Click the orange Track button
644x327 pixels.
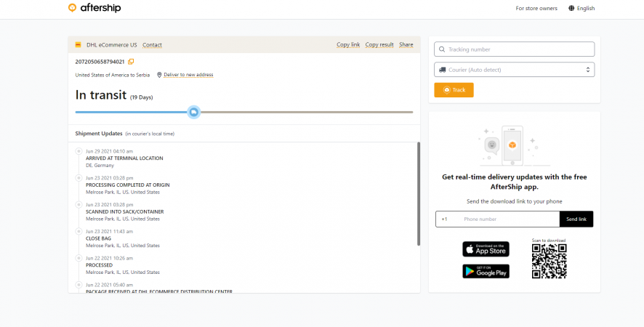454,90
